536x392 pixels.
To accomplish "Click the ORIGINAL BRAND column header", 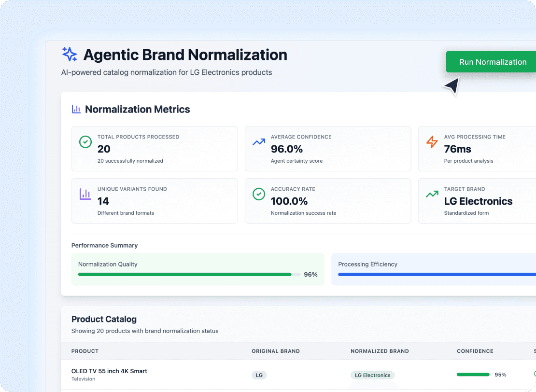I will (x=276, y=351).
